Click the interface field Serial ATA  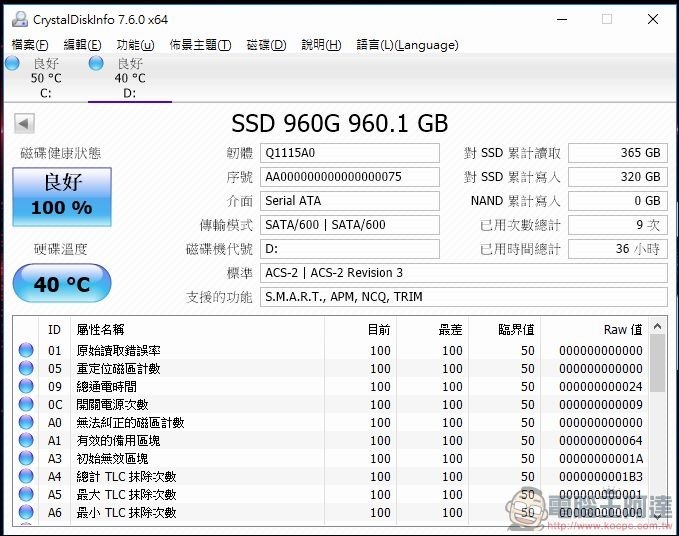[x=350, y=201]
